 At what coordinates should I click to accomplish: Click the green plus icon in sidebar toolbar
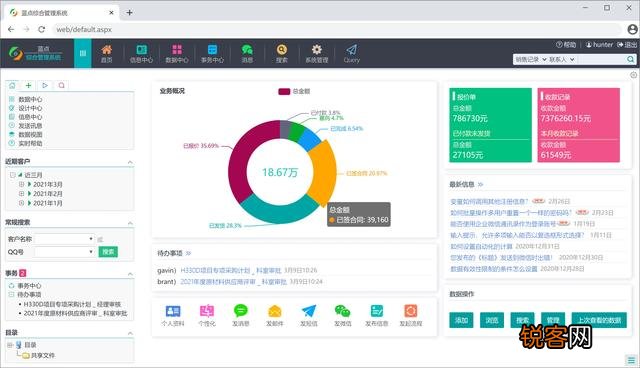pos(29,85)
